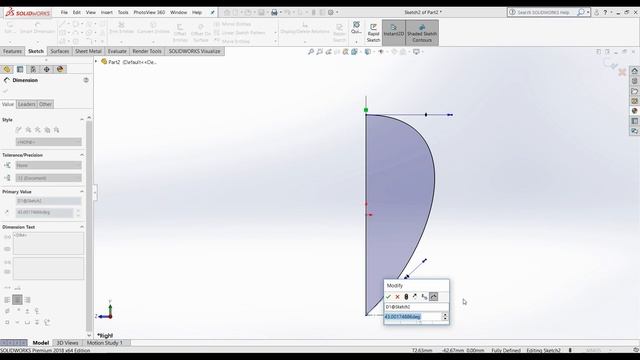Click the Zoom to Fit icon
Viewport: 640px width, 360px height.
pyautogui.click(x=311, y=52)
